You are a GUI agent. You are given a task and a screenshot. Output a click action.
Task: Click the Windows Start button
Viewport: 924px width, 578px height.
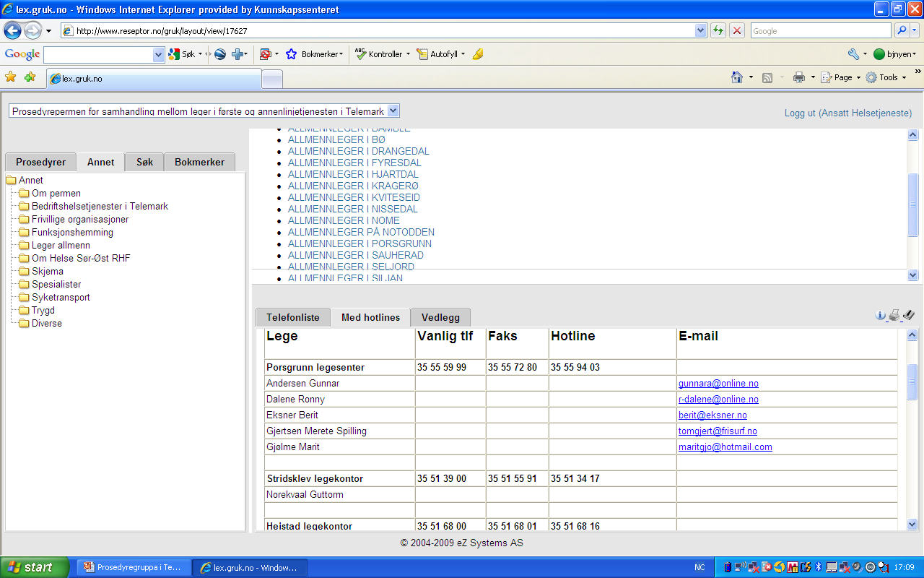35,567
